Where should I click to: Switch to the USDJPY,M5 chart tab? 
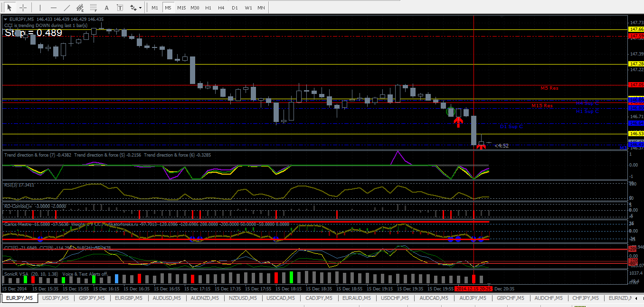pos(56,298)
